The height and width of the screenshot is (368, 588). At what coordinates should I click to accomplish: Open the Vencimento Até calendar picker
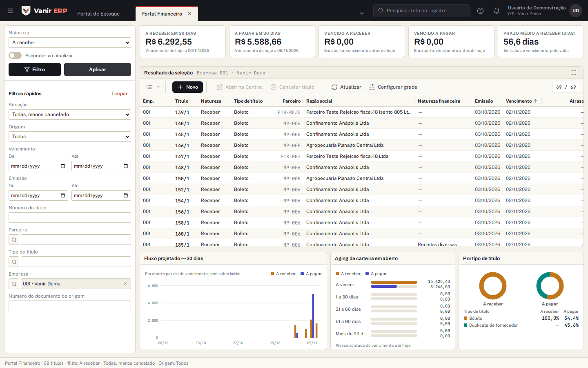(x=126, y=166)
